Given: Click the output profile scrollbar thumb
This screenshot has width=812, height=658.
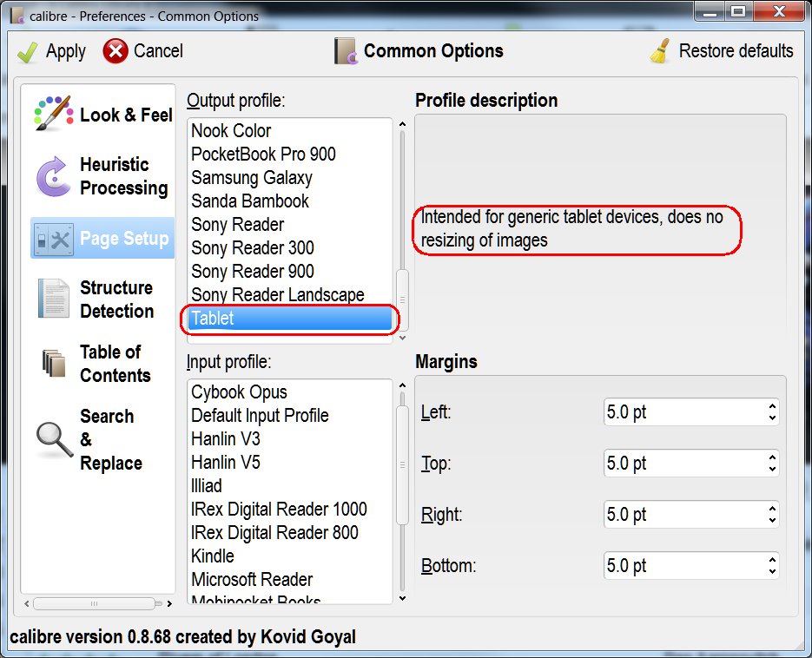Looking at the screenshot, I should (402, 299).
